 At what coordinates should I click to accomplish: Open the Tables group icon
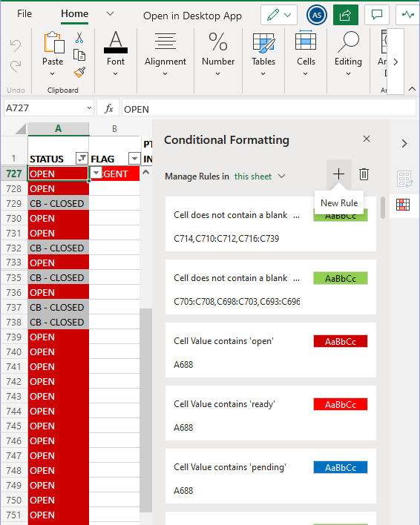(263, 42)
